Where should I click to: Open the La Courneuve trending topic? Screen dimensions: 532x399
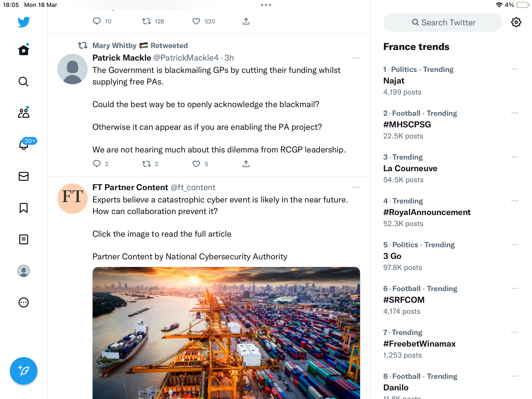point(410,168)
